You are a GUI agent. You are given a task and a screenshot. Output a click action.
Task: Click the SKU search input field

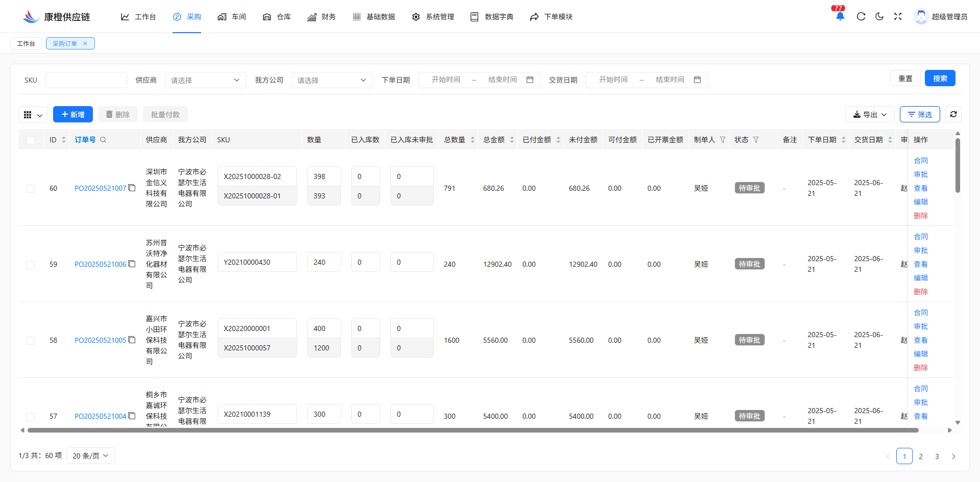(86, 80)
